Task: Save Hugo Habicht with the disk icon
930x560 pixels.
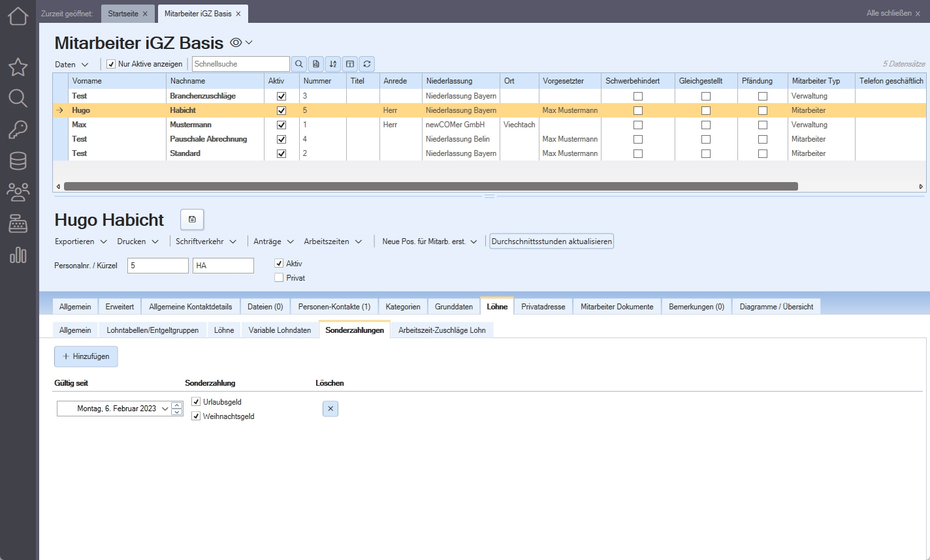Action: pyautogui.click(x=192, y=219)
